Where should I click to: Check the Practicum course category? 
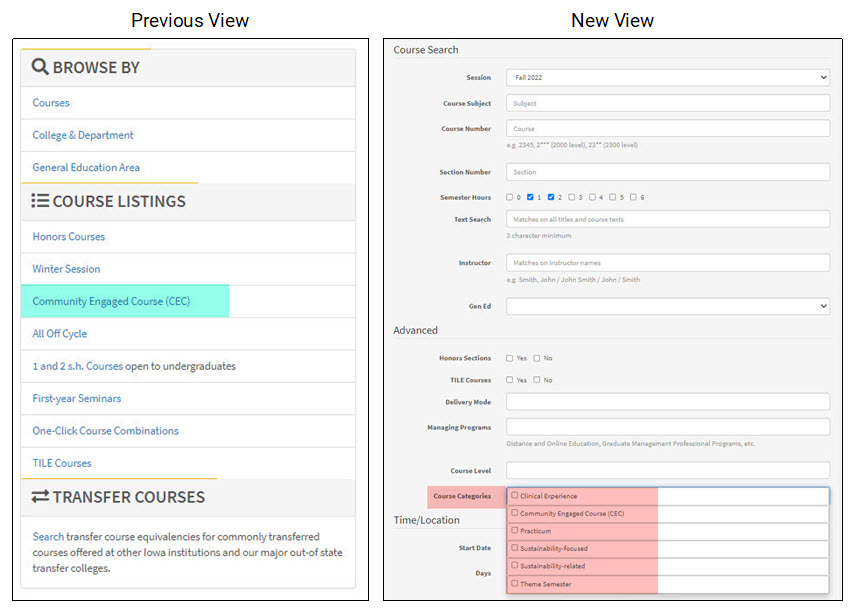click(515, 530)
